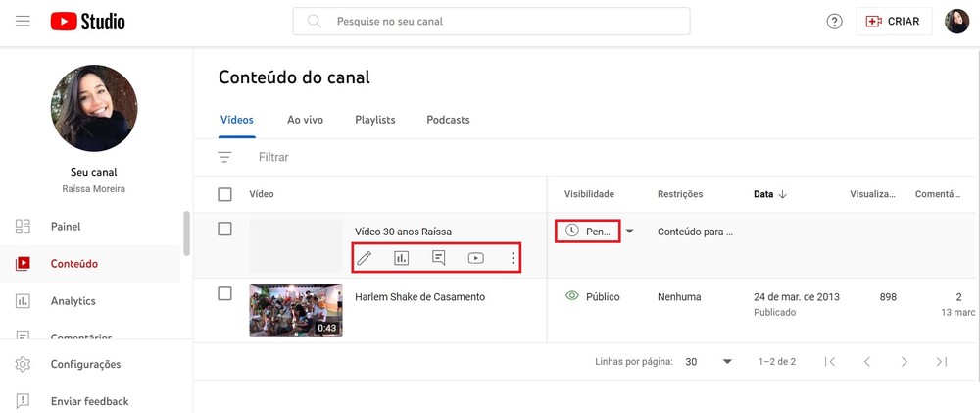Image resolution: width=980 pixels, height=413 pixels.
Task: Click the Seu canal heading
Action: tap(94, 172)
